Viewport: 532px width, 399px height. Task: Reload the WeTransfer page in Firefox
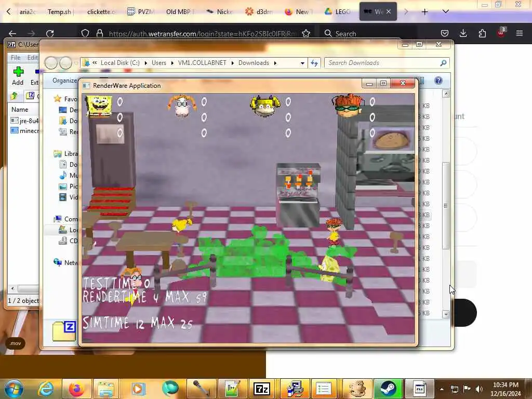(50, 33)
